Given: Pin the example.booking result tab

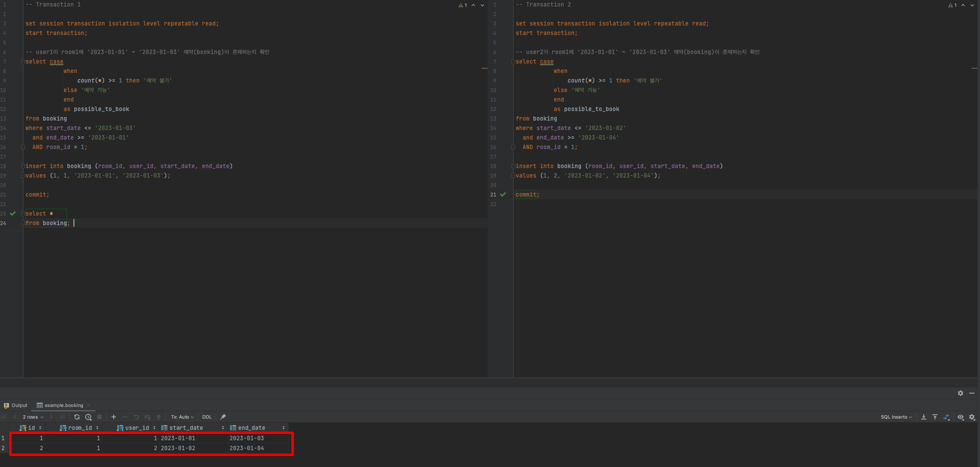Looking at the screenshot, I should point(223,417).
